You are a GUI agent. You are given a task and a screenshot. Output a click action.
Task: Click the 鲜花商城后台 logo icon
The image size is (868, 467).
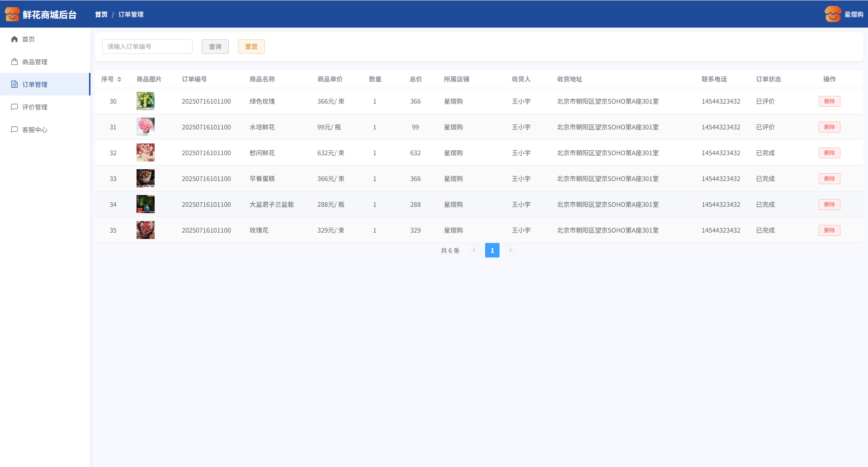12,14
